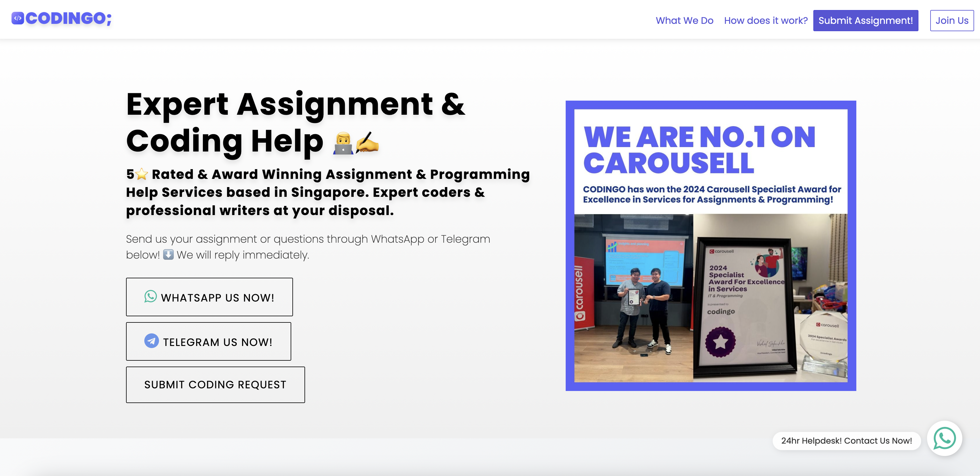
Task: Click the WHATSAPP US NOW! button
Action: 209,297
